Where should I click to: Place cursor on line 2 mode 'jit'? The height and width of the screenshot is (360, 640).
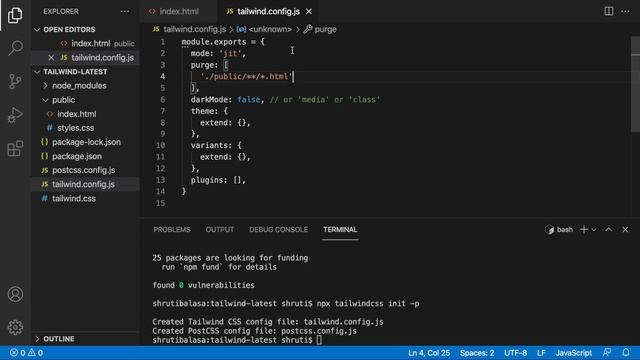click(x=218, y=53)
